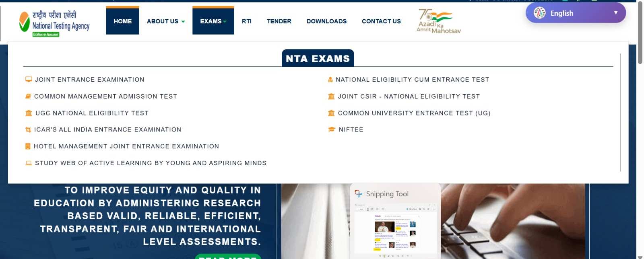Click the doctor icon beside NEET link

tap(330, 80)
